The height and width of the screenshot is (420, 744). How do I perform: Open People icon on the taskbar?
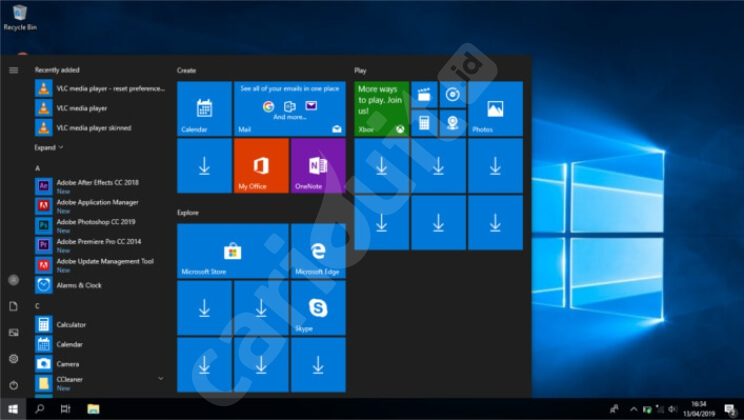click(614, 409)
